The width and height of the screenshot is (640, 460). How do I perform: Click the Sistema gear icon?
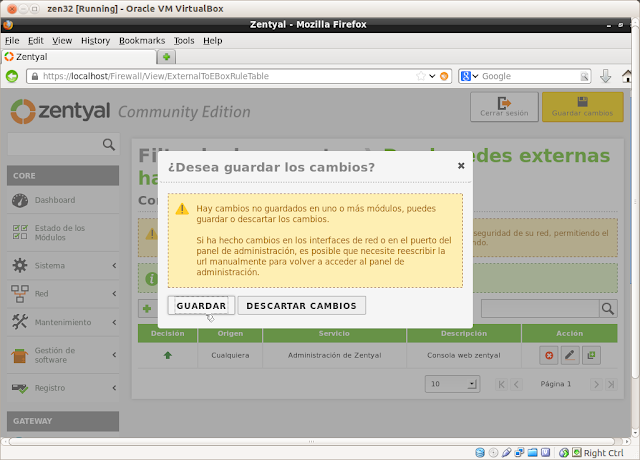[20, 265]
